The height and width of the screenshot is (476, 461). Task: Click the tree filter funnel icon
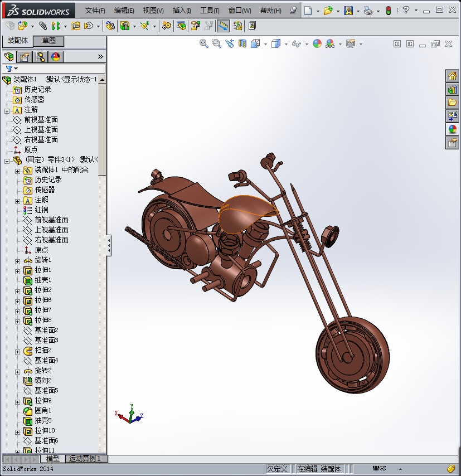pos(9,69)
